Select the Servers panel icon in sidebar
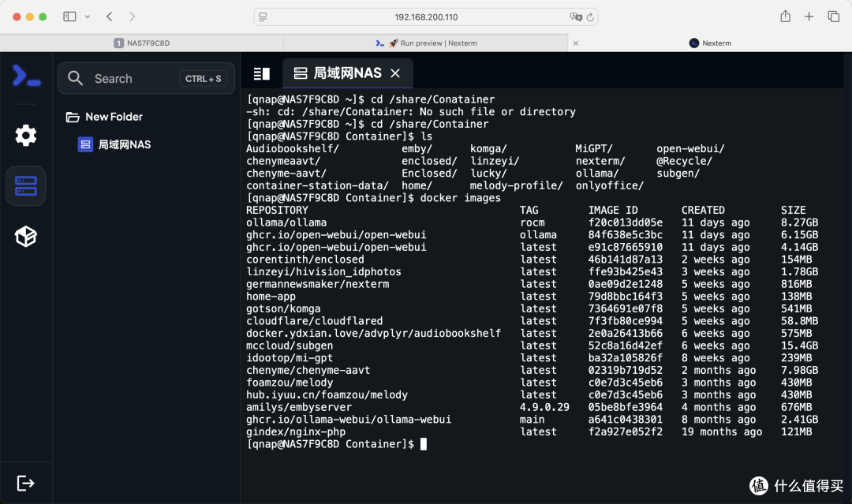 [25, 185]
